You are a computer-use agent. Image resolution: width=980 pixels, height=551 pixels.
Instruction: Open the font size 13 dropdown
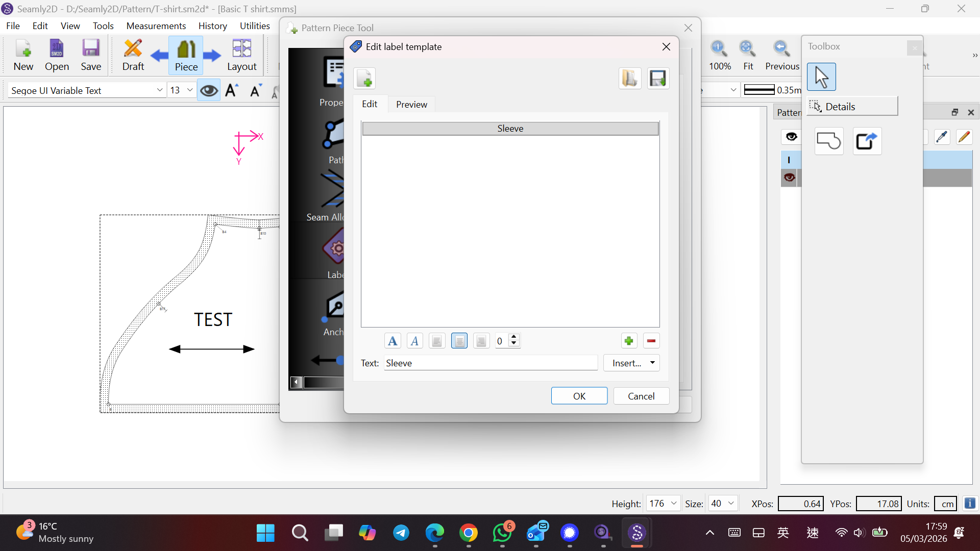tap(190, 90)
